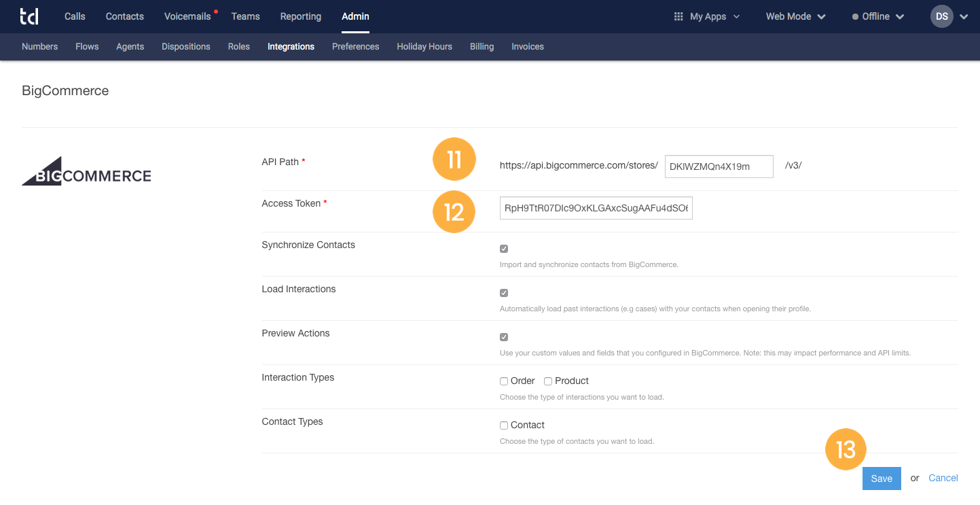Open the My Apps grid menu

tap(706, 16)
